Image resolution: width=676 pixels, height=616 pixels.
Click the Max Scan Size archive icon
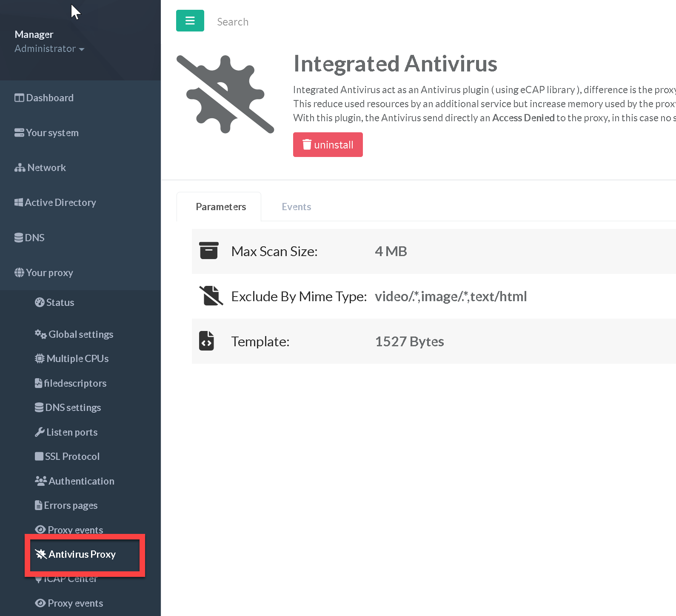point(208,251)
